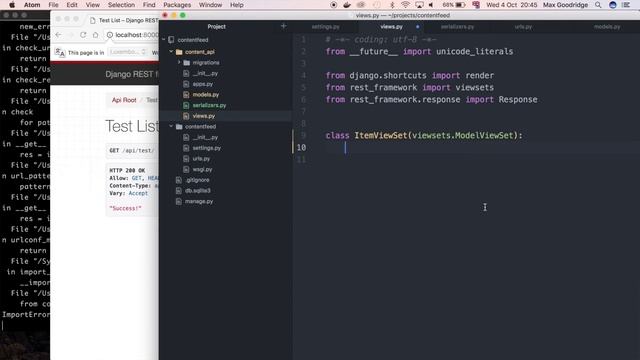Click the content_api folder icon
The height and width of the screenshot is (360, 640).
point(179,52)
